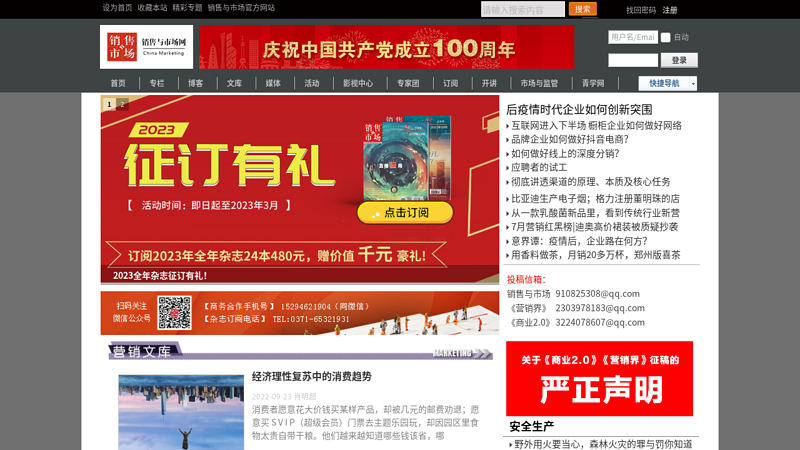Open article 品牌企业如何做好抖音电商?
This screenshot has width=800, height=450.
click(x=570, y=139)
